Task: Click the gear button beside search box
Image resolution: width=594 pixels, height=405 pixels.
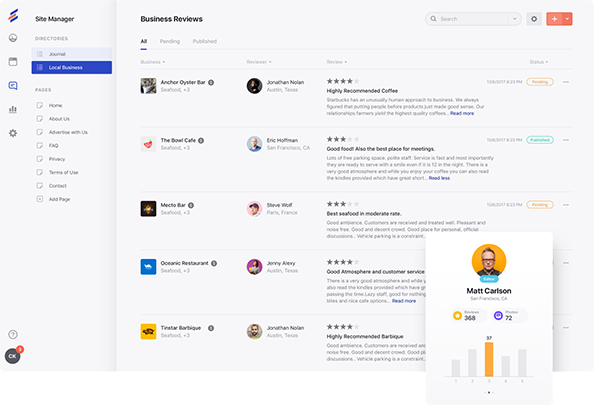Action: click(x=534, y=19)
